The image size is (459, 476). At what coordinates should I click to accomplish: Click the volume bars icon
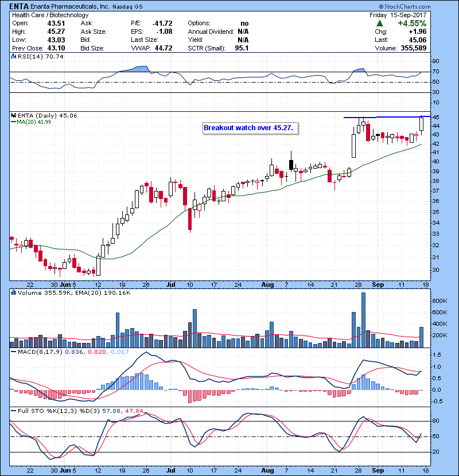13,292
